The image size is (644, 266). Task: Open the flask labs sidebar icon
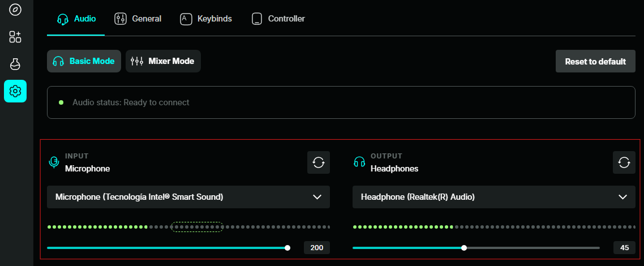(15, 64)
